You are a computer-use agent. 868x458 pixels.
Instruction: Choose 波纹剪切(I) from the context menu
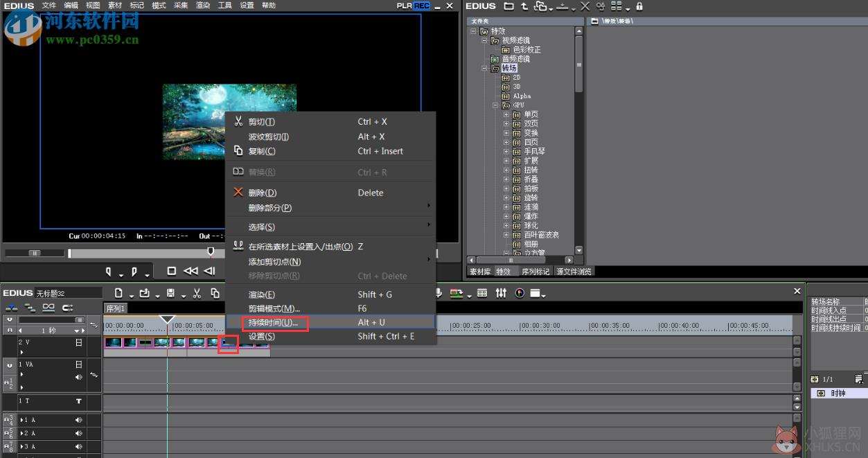[330, 136]
